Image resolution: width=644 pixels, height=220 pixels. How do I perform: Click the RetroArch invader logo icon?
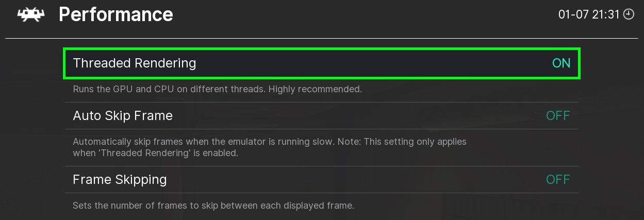[31, 14]
